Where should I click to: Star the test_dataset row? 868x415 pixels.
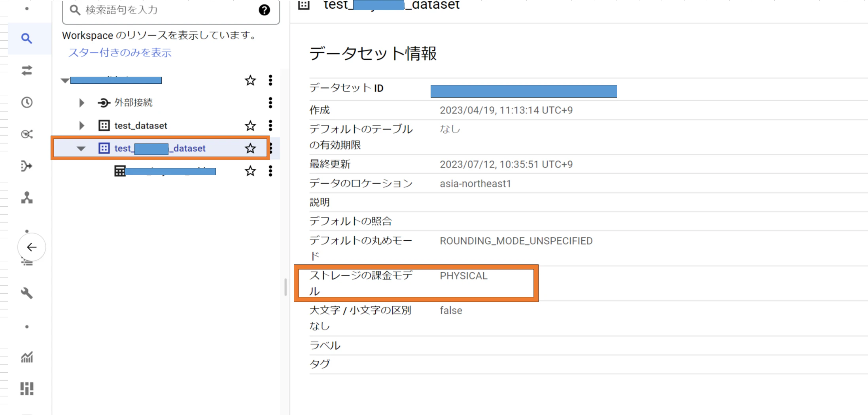coord(250,126)
